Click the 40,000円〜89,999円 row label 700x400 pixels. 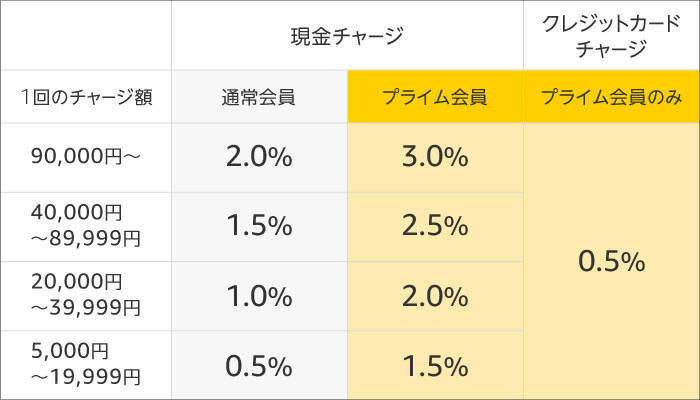[85, 226]
